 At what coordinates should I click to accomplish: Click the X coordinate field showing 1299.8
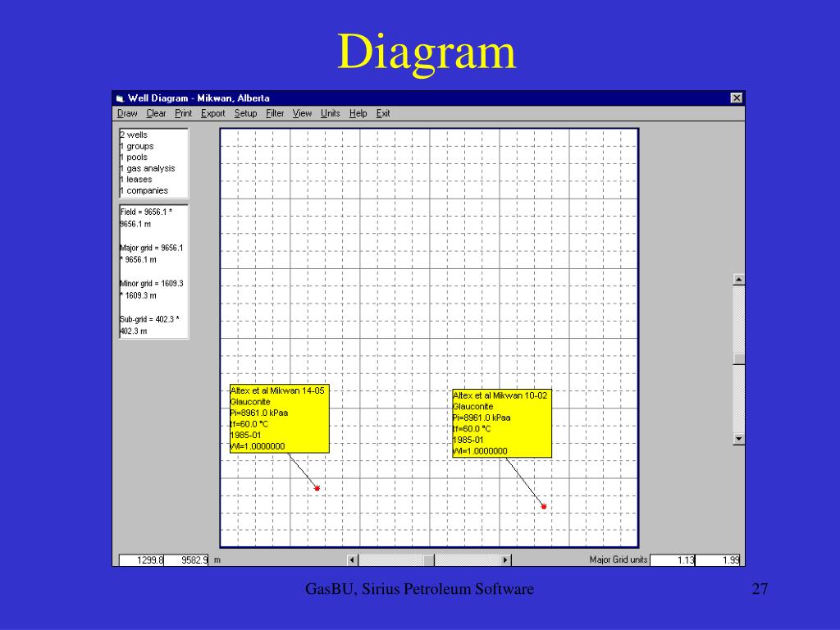[141, 560]
